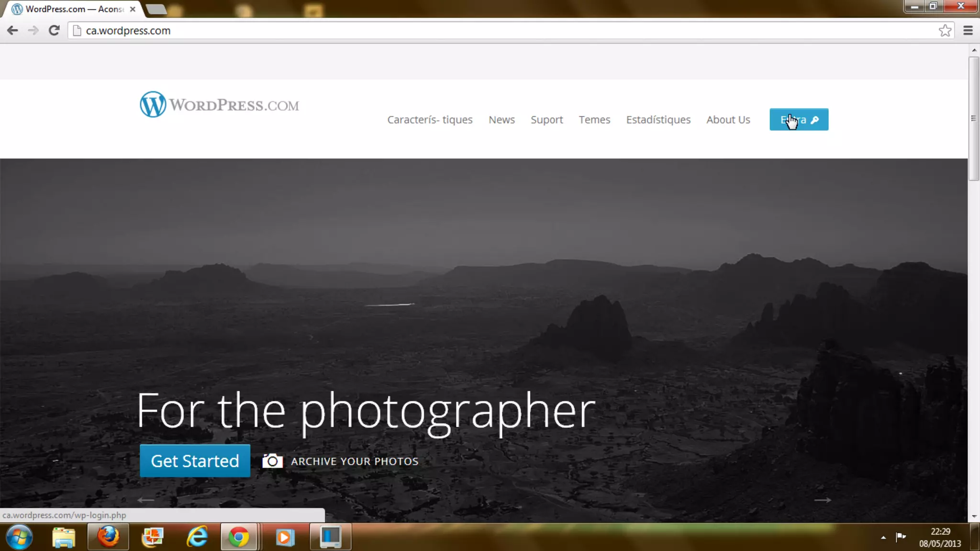Reload the current page

(x=54, y=31)
